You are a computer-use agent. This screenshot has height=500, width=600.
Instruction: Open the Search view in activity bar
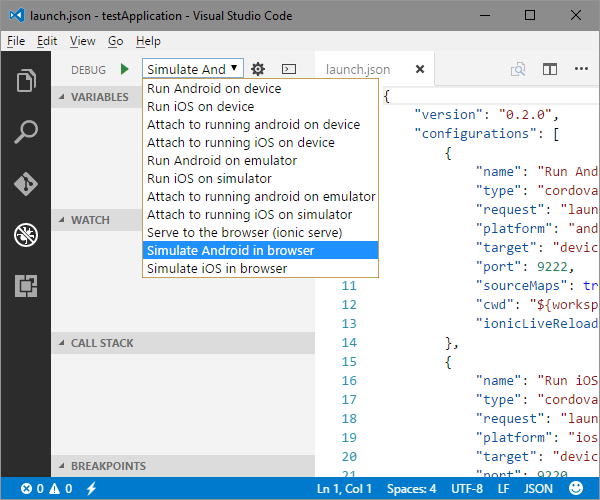click(x=25, y=132)
